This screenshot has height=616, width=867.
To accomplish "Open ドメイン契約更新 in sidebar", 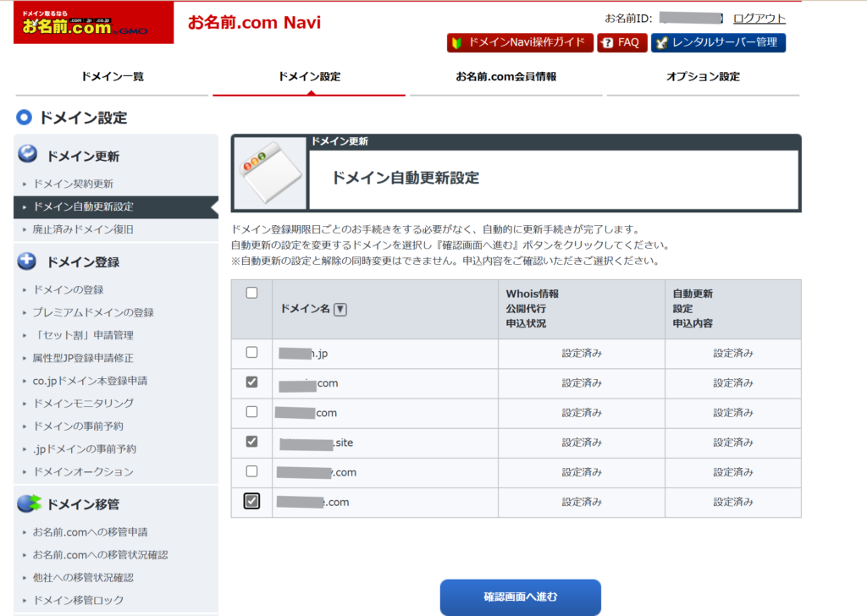I will (x=73, y=184).
